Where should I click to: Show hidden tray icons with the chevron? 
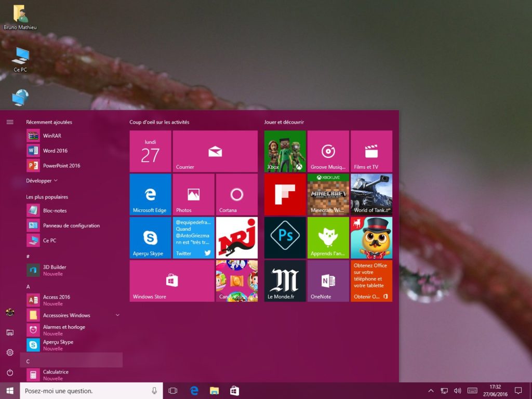pos(431,391)
